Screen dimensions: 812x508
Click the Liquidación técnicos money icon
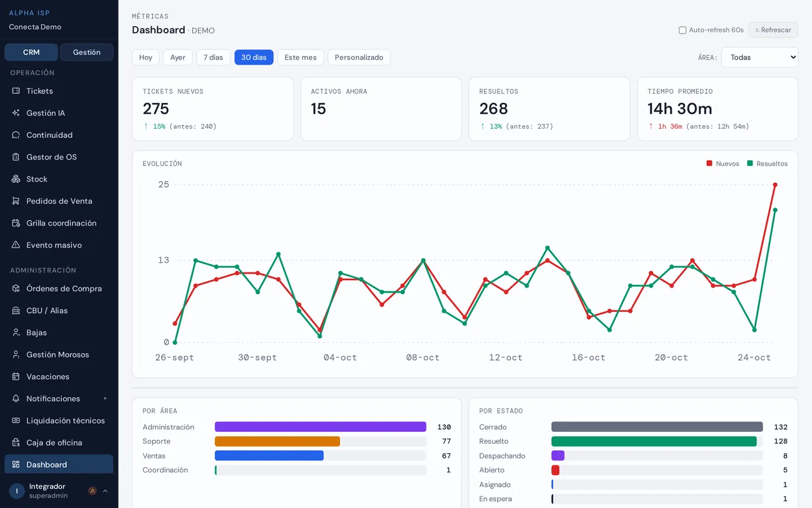coord(16,420)
